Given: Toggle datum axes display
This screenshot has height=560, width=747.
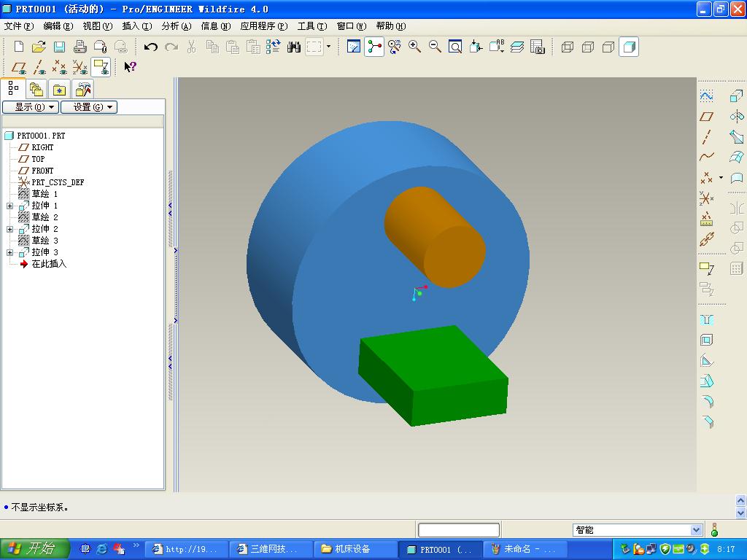Looking at the screenshot, I should (39, 67).
